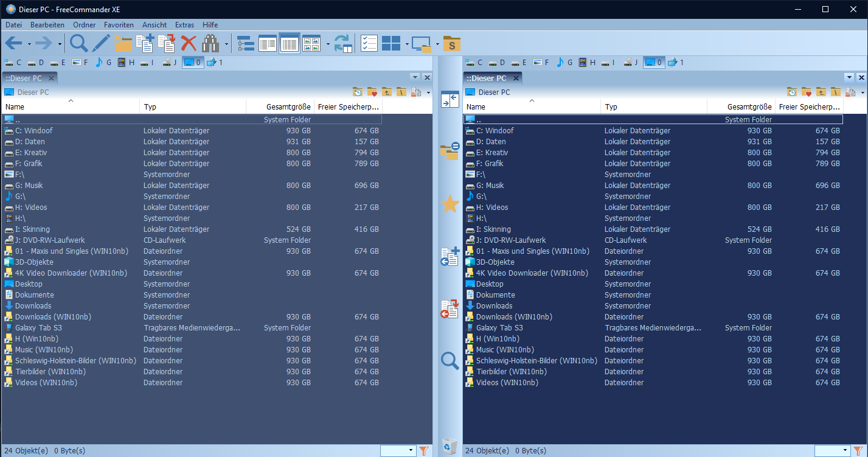Select drive G button in the left drive bar
The image size is (868, 457).
pyautogui.click(x=103, y=62)
